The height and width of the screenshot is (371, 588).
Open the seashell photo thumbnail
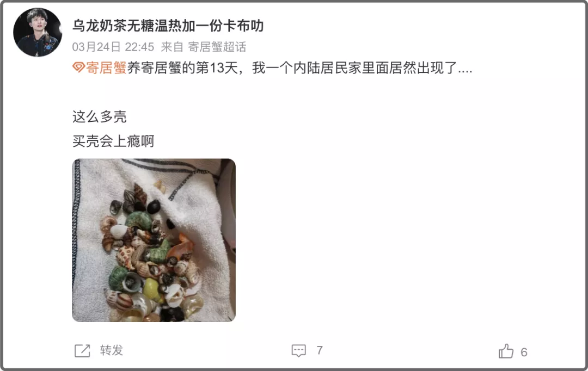(x=154, y=240)
